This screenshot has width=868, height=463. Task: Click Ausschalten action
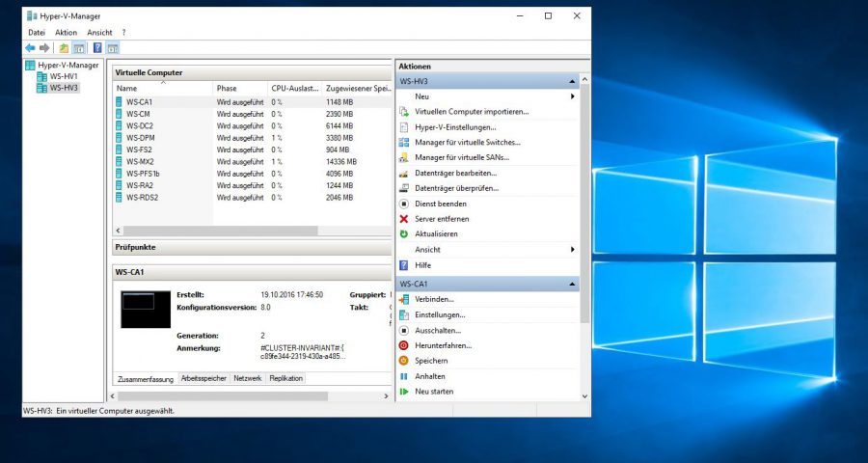pyautogui.click(x=438, y=330)
